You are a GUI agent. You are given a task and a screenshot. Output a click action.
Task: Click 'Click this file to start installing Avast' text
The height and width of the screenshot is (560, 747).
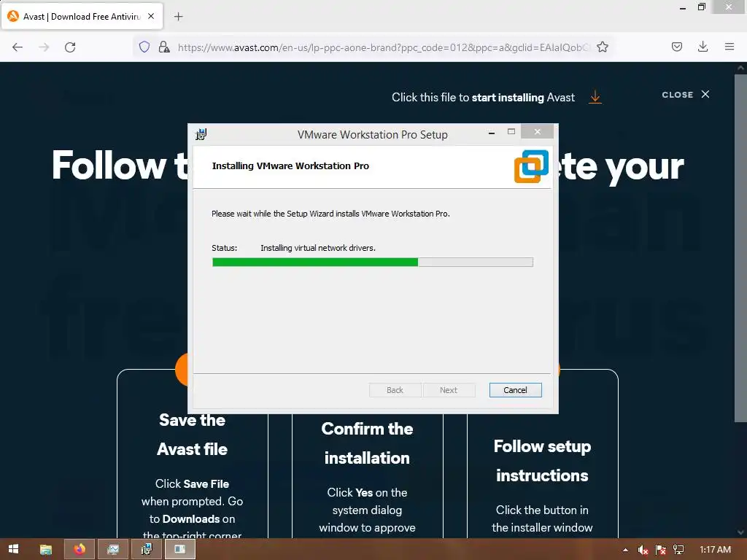coord(483,97)
